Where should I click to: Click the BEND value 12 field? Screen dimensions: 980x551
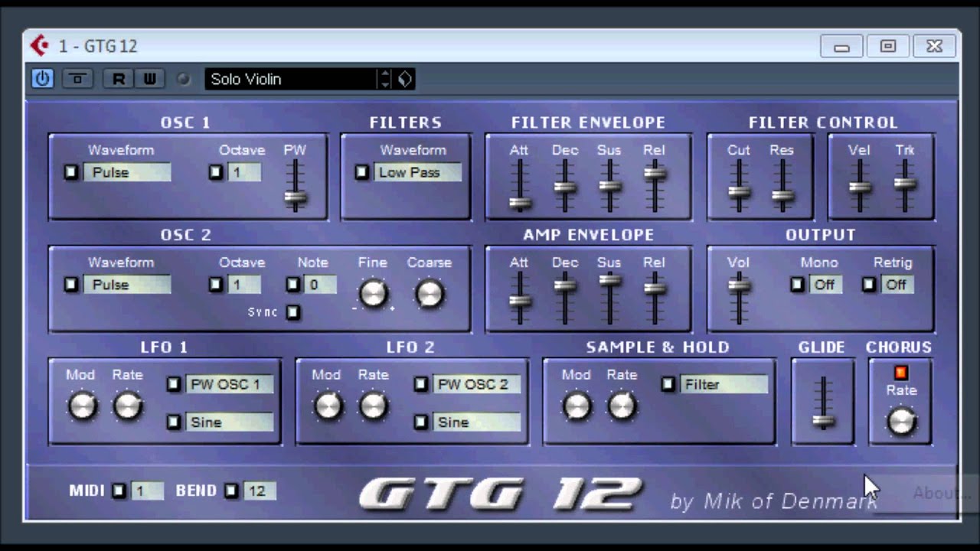point(260,491)
